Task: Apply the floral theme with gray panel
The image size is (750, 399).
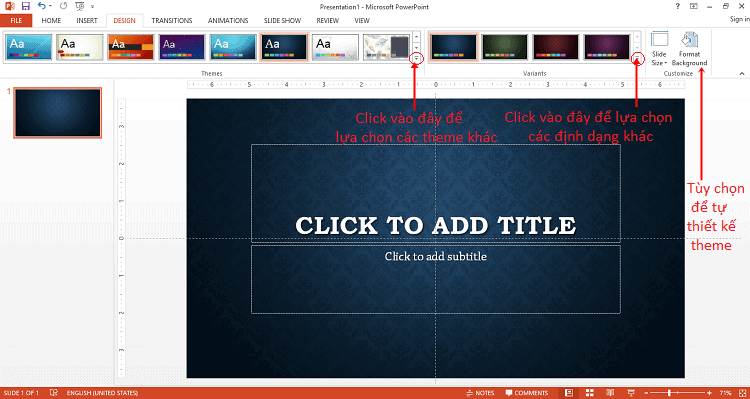Action: click(x=386, y=47)
